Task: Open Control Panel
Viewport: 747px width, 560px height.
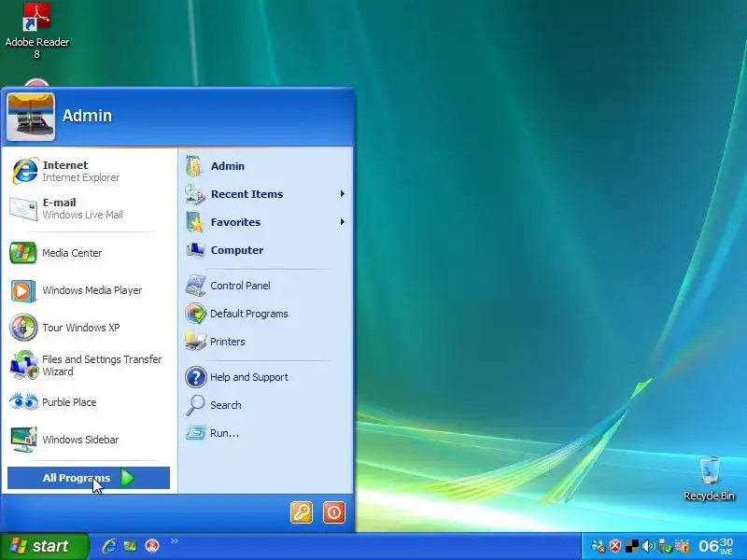Action: (x=266, y=286)
